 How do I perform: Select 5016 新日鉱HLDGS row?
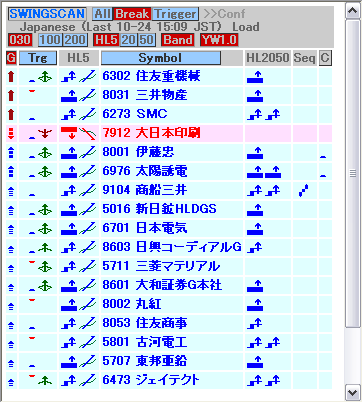point(169,209)
